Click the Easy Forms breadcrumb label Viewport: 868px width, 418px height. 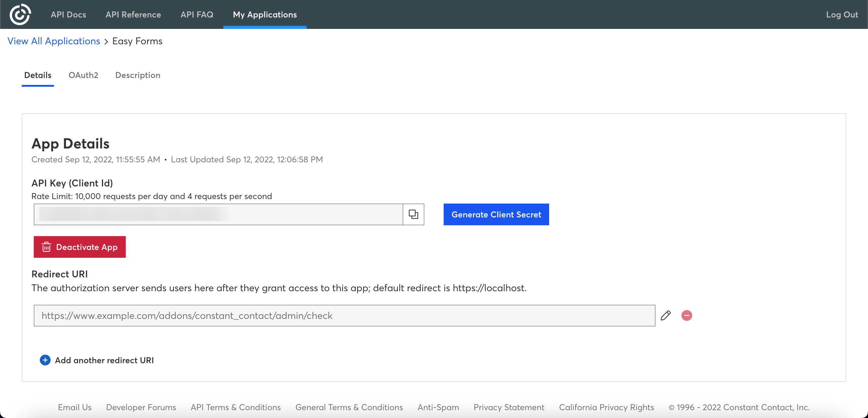pyautogui.click(x=137, y=41)
